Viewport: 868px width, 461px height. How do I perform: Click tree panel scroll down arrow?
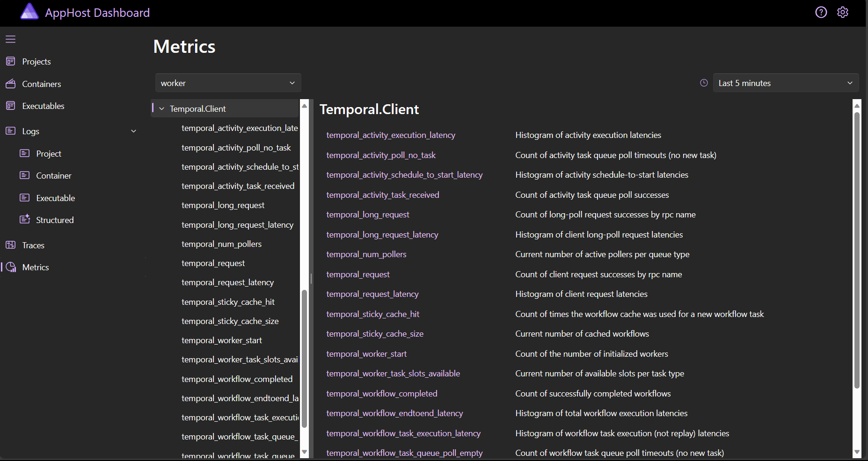(x=304, y=452)
